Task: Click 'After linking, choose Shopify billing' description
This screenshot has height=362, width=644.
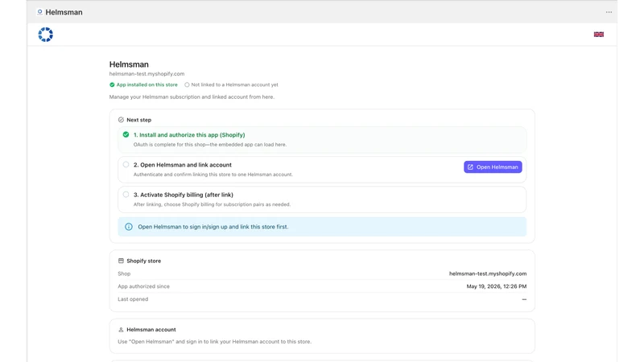Action: pyautogui.click(x=212, y=204)
